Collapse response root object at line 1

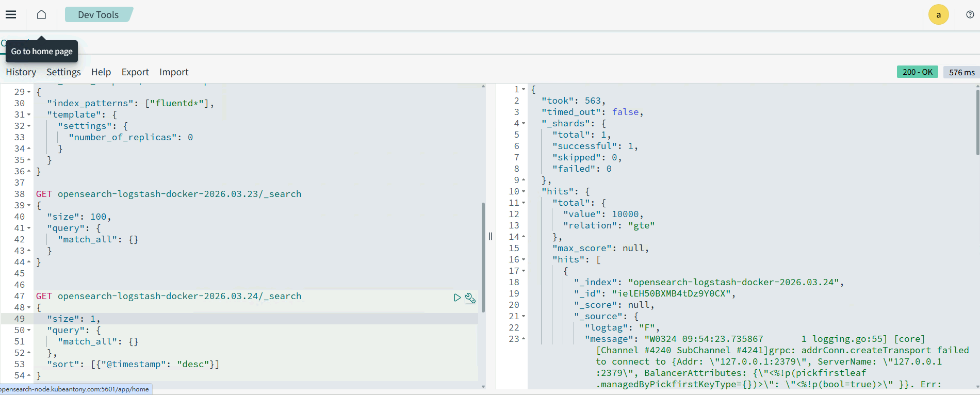tap(524, 89)
